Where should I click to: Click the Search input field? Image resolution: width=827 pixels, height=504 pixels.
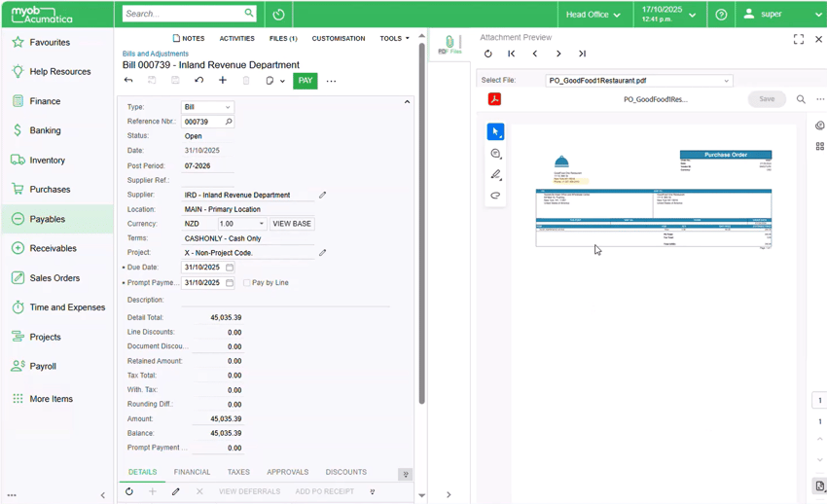click(x=183, y=14)
